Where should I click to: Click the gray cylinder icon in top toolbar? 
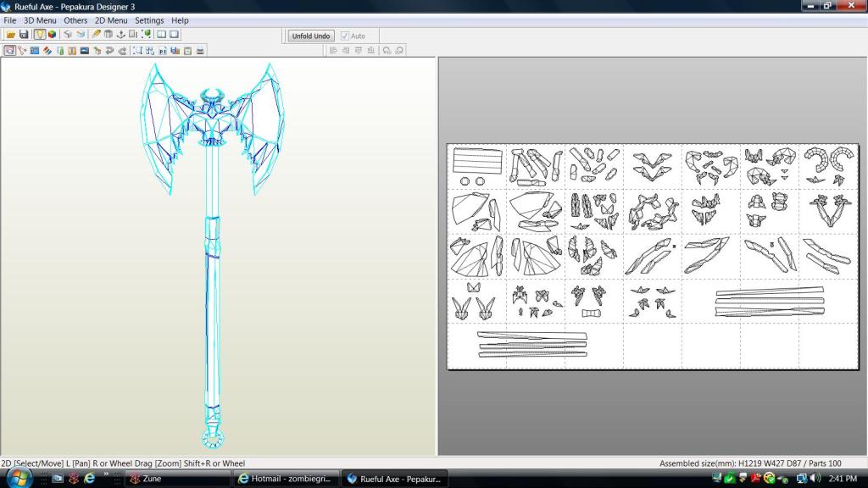(x=108, y=34)
